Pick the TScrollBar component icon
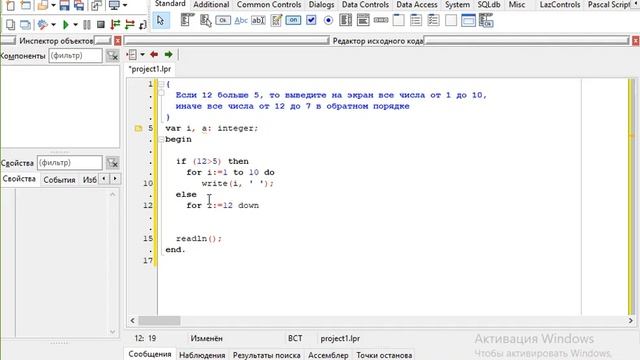The width and height of the screenshot is (640, 360). [381, 20]
